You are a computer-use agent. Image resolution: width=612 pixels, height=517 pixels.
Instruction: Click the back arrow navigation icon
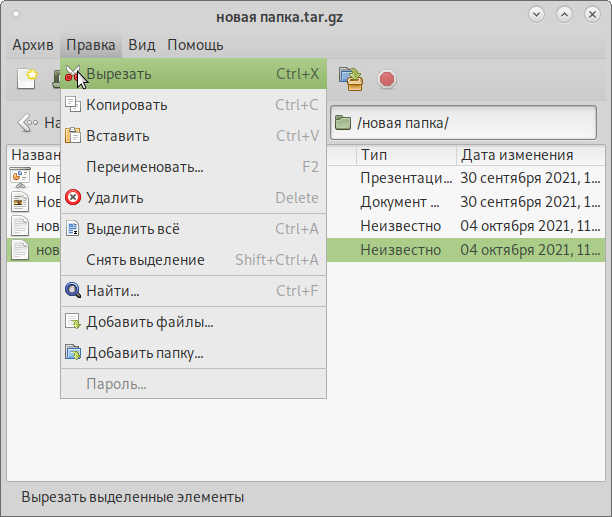click(x=28, y=123)
